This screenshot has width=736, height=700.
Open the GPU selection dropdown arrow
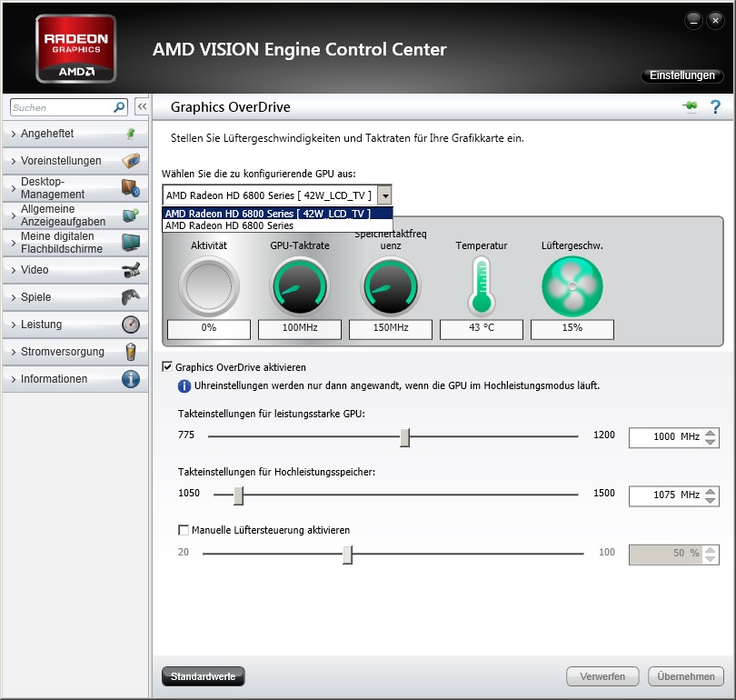[385, 195]
